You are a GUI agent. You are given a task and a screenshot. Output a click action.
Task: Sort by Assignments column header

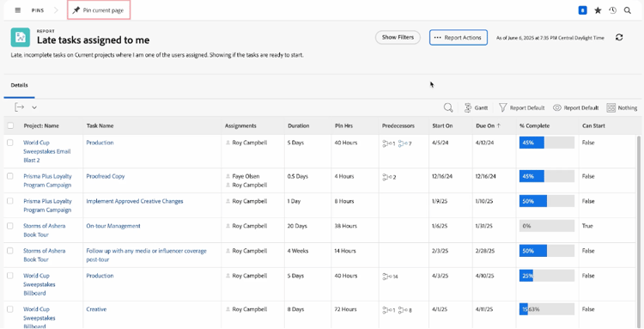point(240,125)
